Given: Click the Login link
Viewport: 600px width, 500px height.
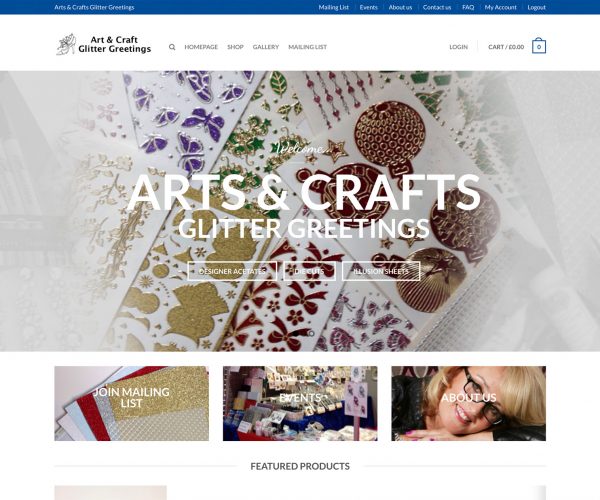Looking at the screenshot, I should click(458, 47).
